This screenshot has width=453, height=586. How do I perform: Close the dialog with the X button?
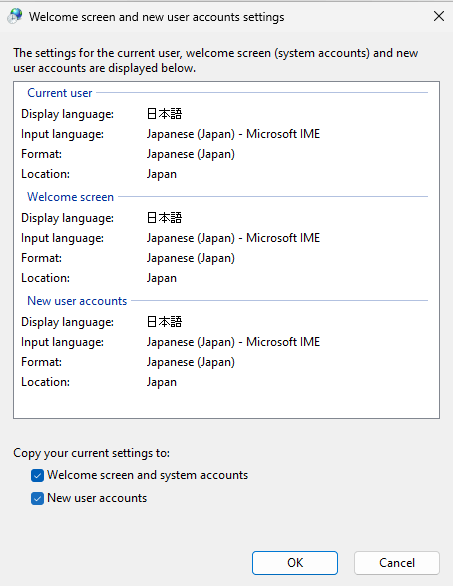[439, 16]
